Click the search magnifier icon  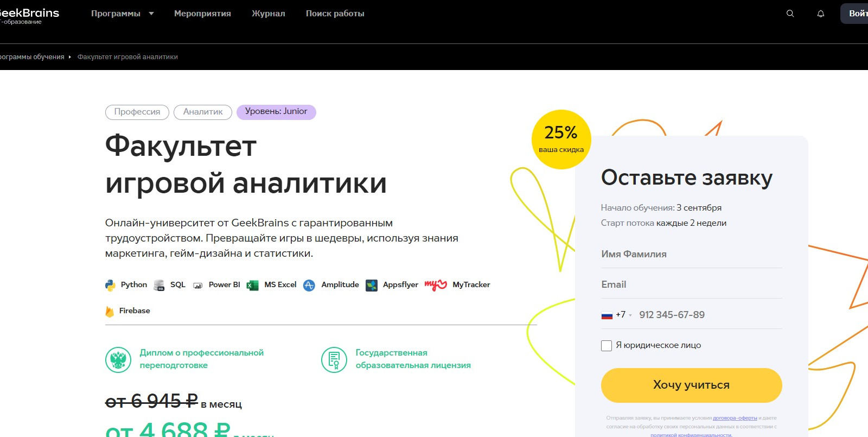tap(790, 14)
